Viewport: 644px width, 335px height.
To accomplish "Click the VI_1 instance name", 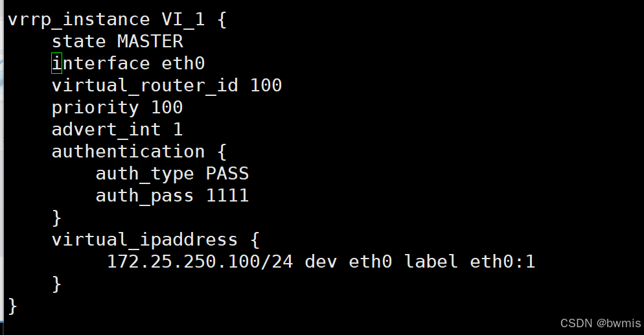I will point(183,19).
